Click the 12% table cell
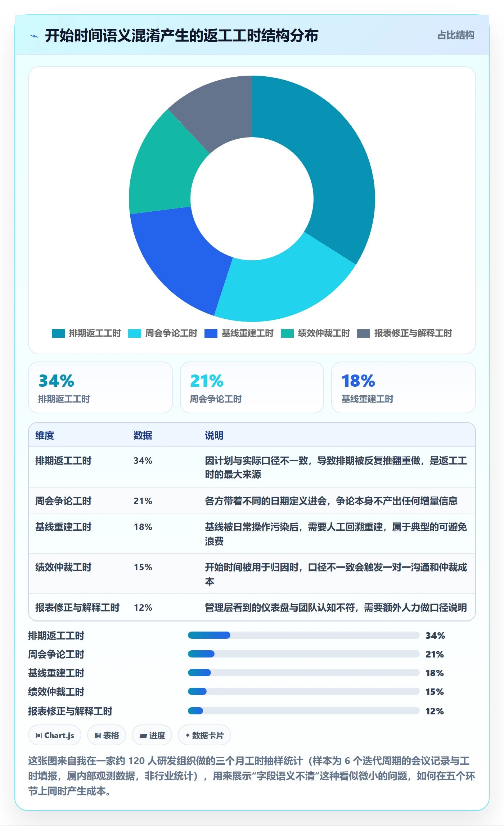This screenshot has height=826, width=504. [x=143, y=608]
